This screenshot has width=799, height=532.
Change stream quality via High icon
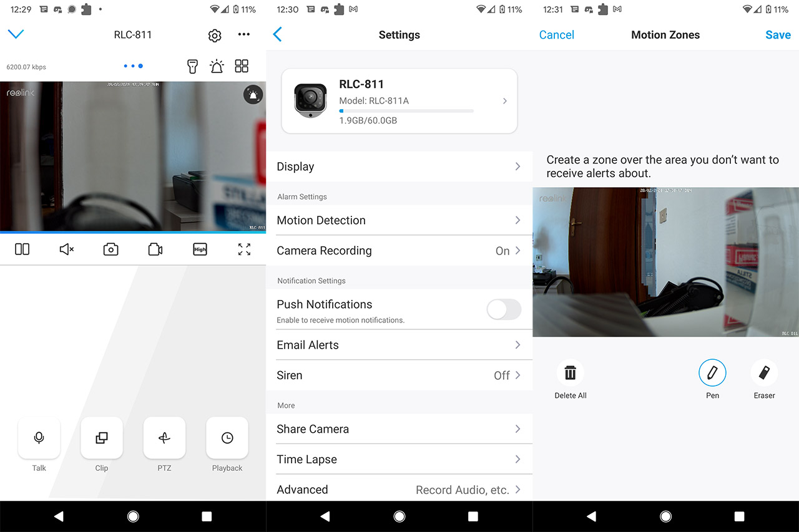coord(200,249)
